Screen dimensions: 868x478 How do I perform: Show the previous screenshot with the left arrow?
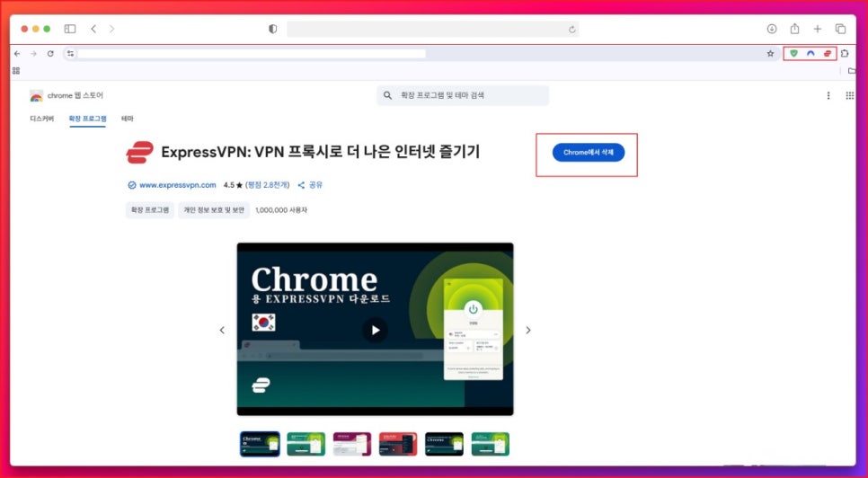click(x=222, y=331)
